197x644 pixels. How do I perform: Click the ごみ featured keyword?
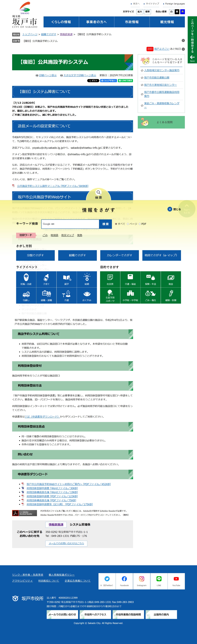pyautogui.click(x=45, y=235)
